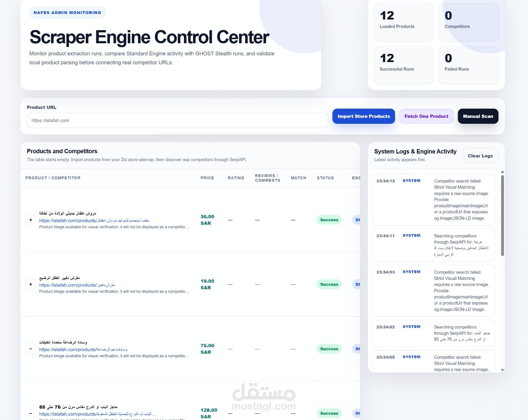Click the Successful Runs stat card
528x420 pixels.
(x=404, y=65)
